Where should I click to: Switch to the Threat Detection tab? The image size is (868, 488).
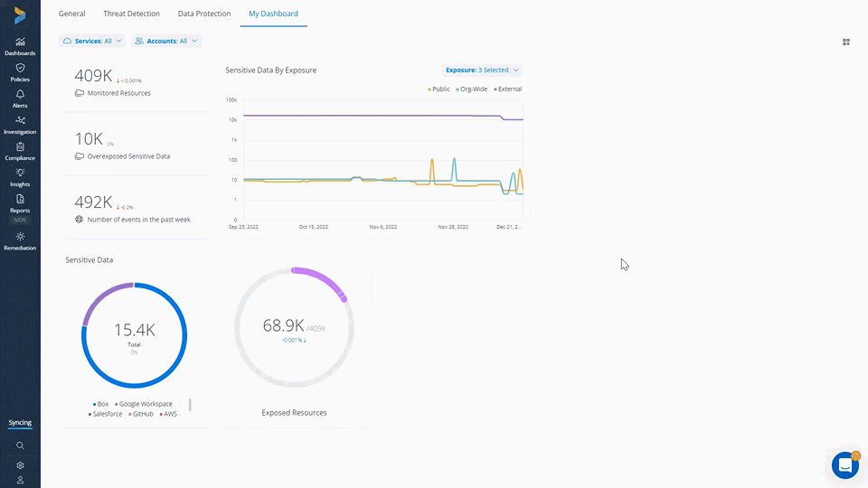point(131,14)
